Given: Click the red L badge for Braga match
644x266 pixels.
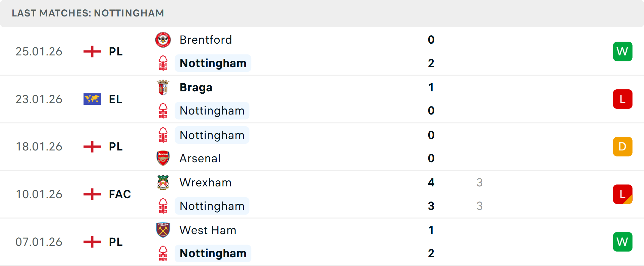Looking at the screenshot, I should pos(623,99).
